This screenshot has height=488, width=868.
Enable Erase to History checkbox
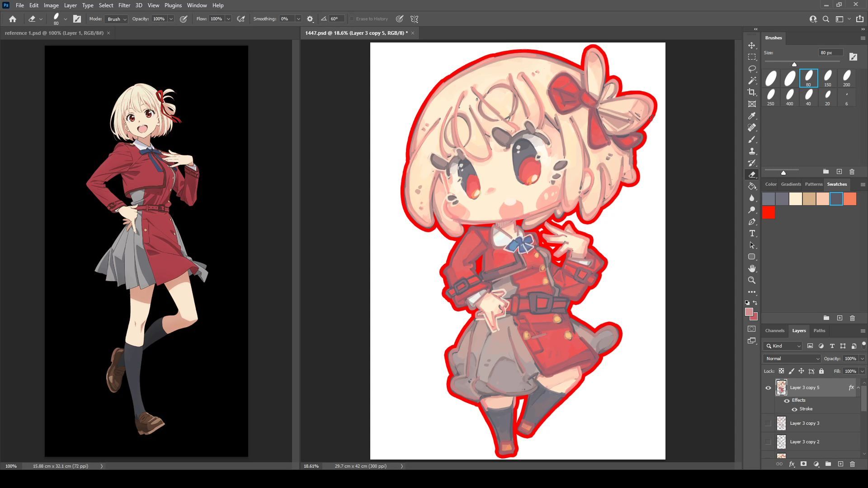[x=352, y=19]
